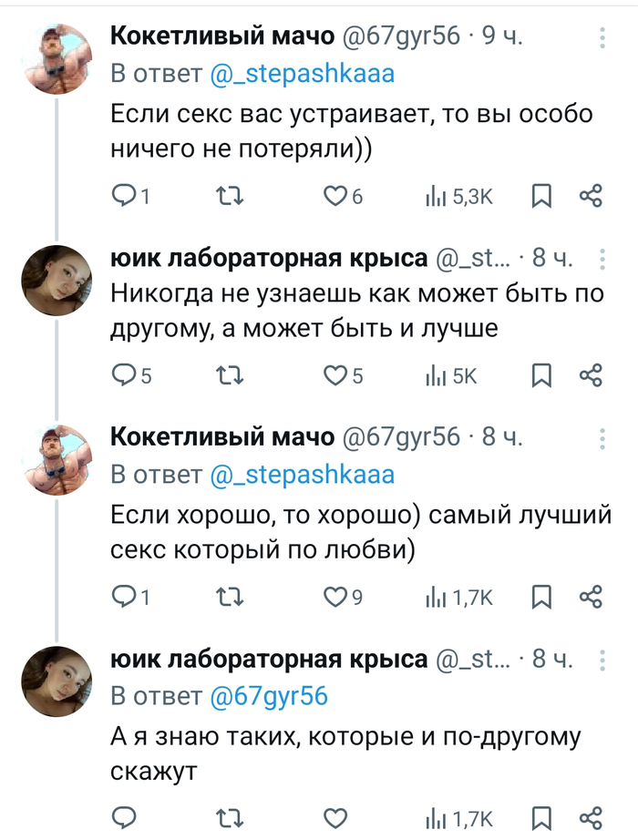Like the tweet with 9 likes
Image resolution: width=638 pixels, height=840 pixels.
337,597
